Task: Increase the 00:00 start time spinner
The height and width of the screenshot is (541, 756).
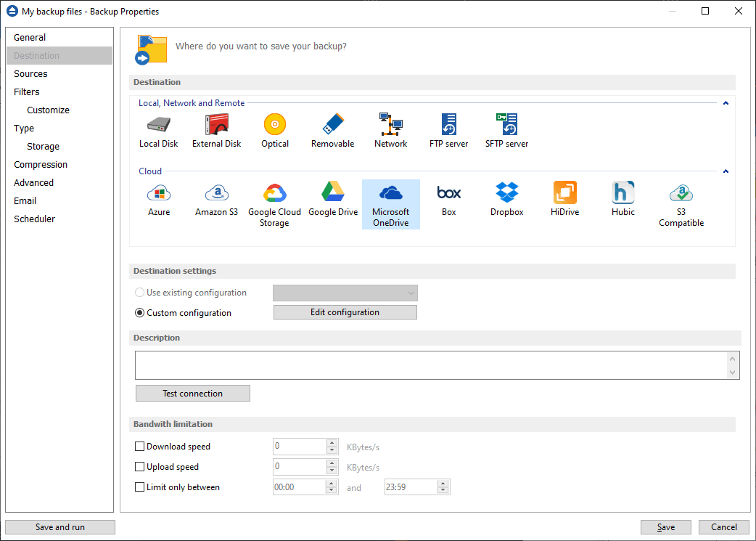Action: pos(332,483)
